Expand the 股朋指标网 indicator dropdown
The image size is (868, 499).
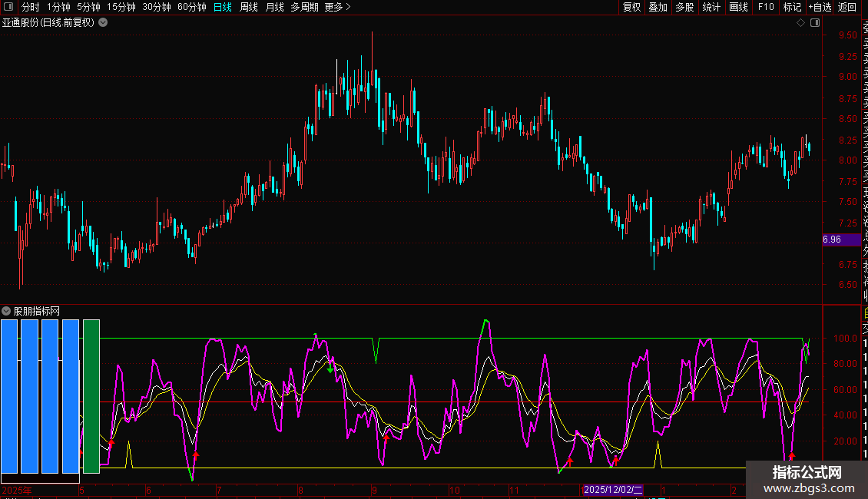6,311
